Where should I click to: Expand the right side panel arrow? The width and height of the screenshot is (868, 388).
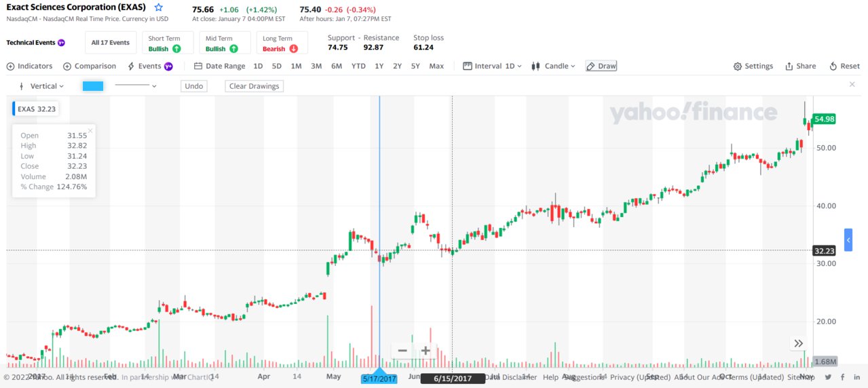tap(848, 240)
